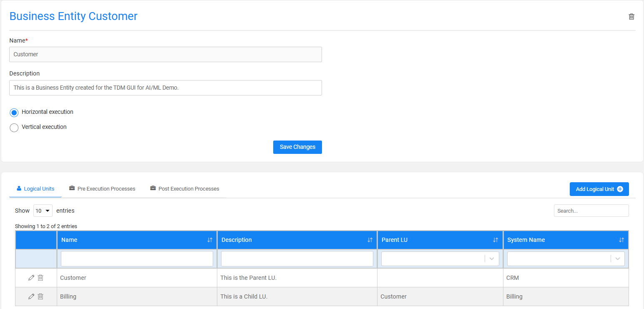The height and width of the screenshot is (309, 644).
Task: Click the Add Logical Unit button
Action: (x=599, y=189)
